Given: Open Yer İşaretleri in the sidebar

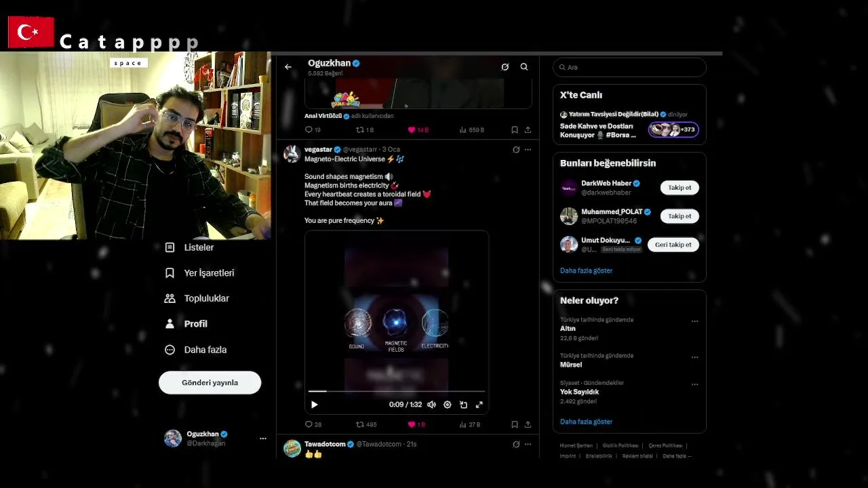Looking at the screenshot, I should 200,273.
